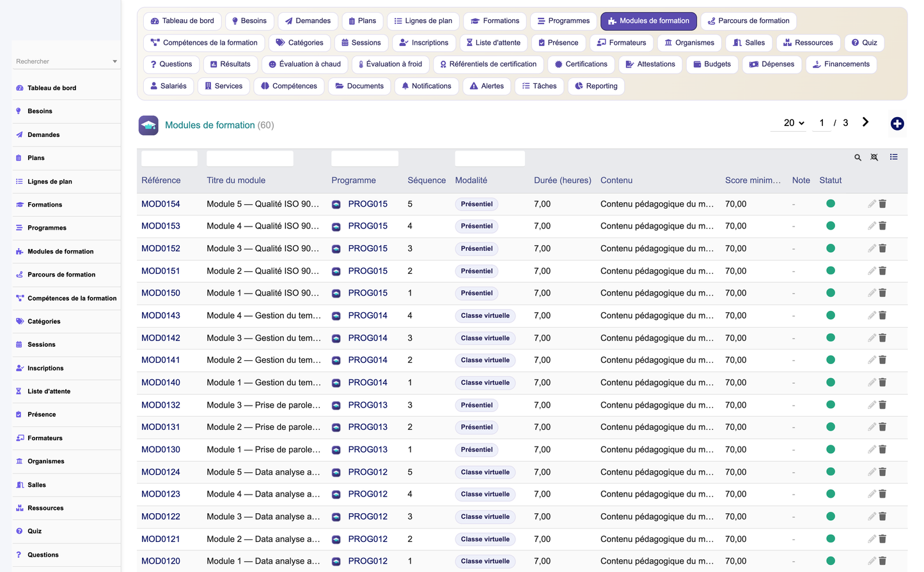Open Liste d'attente in sidebar
This screenshot has width=924, height=572.
click(x=49, y=392)
